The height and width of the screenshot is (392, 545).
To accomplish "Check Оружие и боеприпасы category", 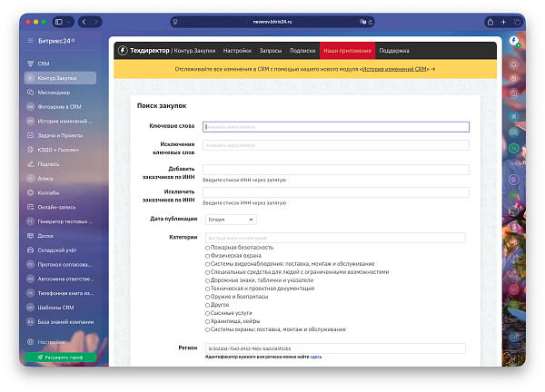I will (207, 298).
